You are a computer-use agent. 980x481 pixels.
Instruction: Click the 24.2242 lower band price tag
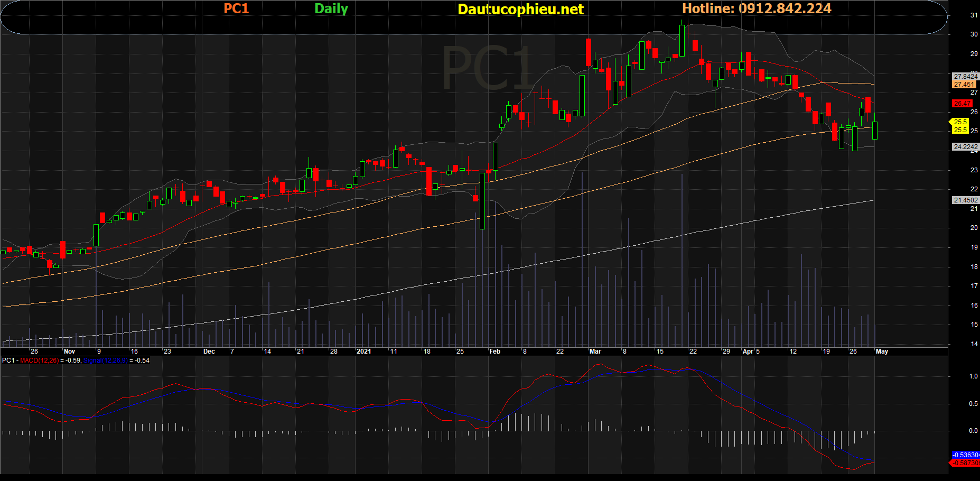tap(965, 147)
